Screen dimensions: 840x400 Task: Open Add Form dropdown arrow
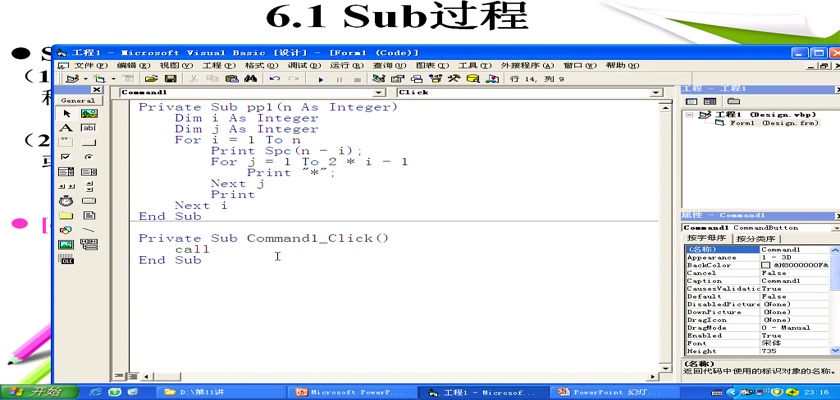[x=112, y=79]
